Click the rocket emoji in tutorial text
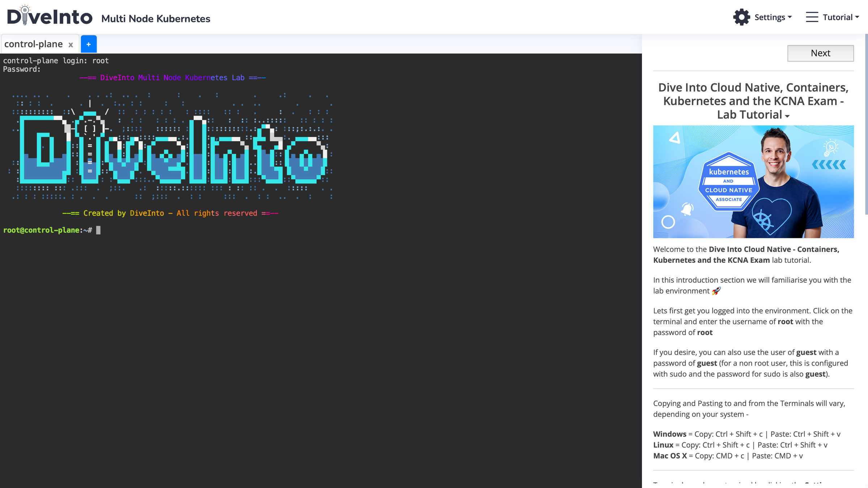The width and height of the screenshot is (868, 488). pos(716,291)
